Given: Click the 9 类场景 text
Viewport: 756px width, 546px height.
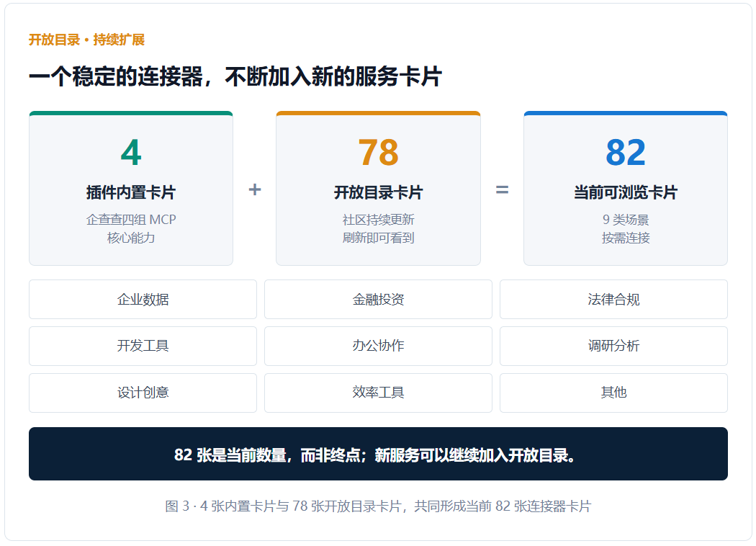Looking at the screenshot, I should coord(626,220).
